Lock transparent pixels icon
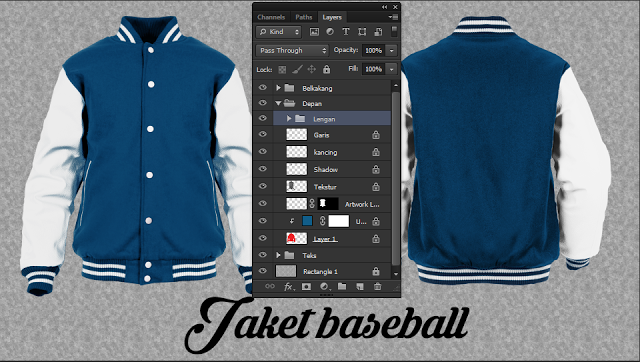 [x=282, y=69]
